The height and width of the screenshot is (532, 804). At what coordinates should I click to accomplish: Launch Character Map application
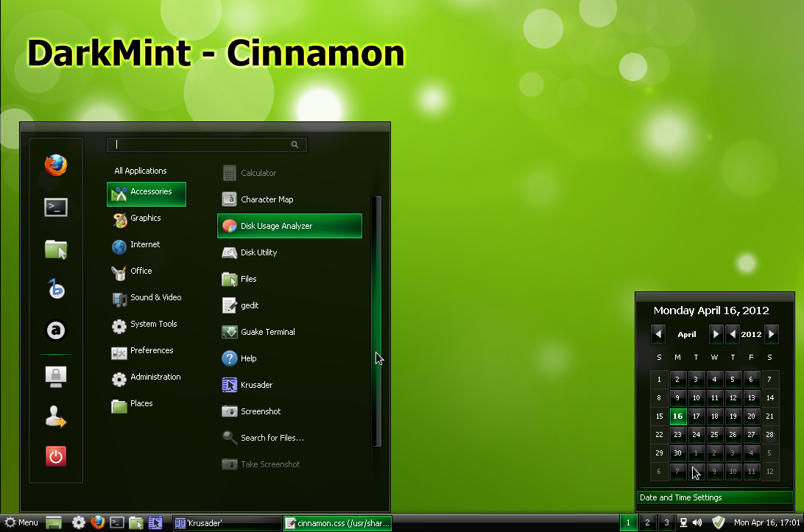pos(289,199)
